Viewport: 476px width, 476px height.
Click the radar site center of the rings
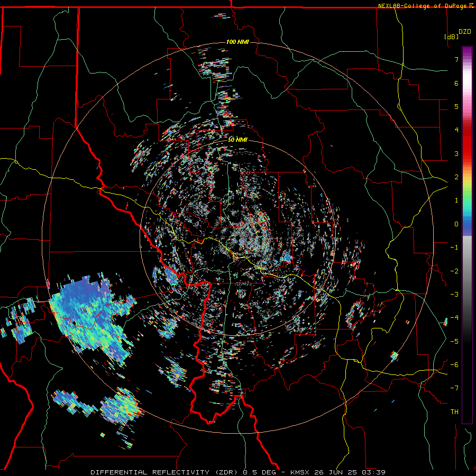237,237
